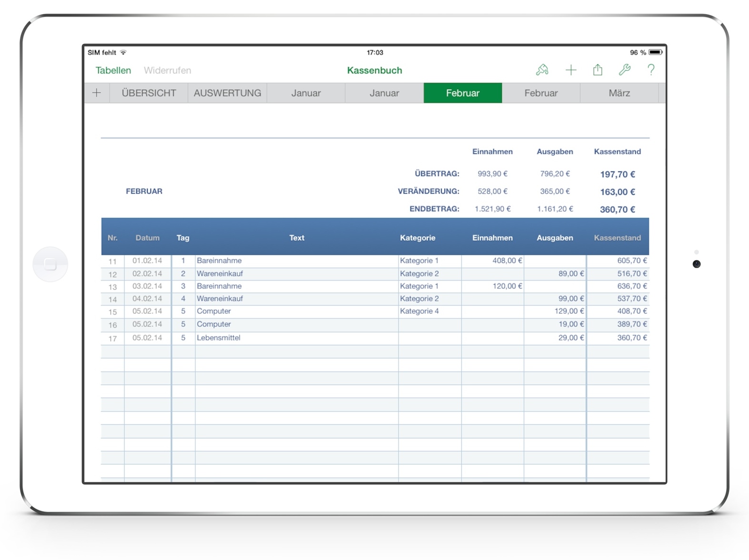
Task: Tap the Datum column header
Action: click(x=147, y=238)
